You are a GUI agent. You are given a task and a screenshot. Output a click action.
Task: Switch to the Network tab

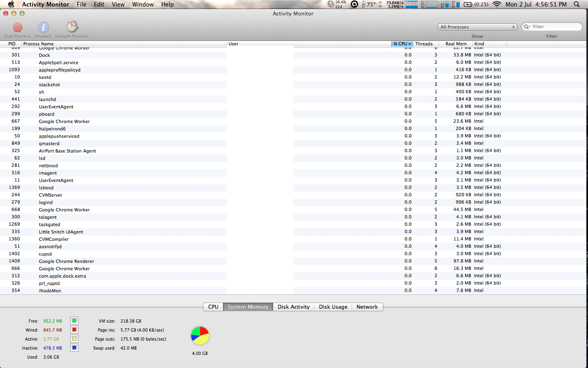367,307
